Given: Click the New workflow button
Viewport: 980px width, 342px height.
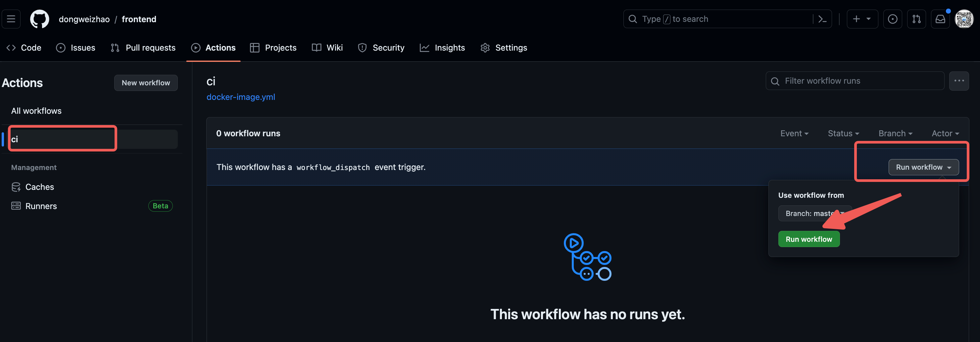Looking at the screenshot, I should [146, 83].
